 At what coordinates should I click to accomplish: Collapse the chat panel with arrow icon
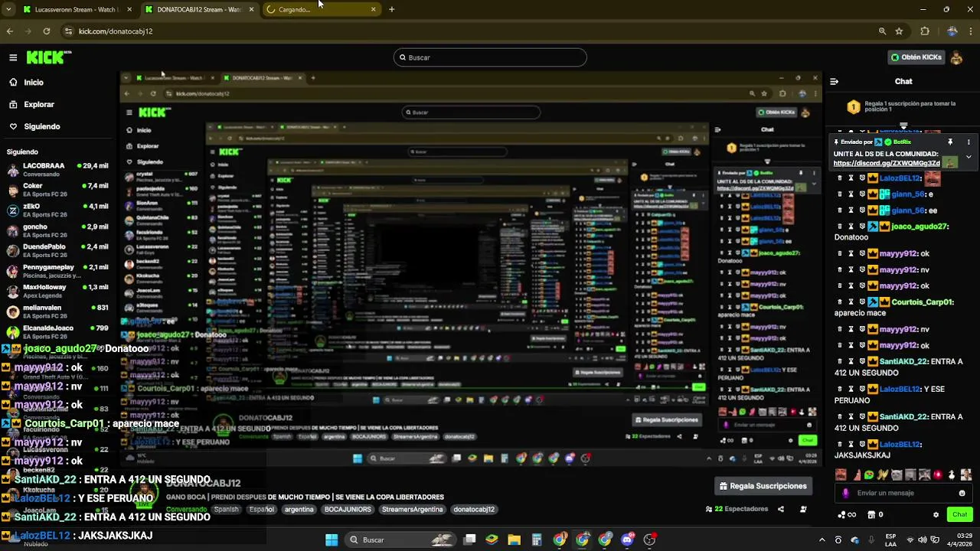835,81
